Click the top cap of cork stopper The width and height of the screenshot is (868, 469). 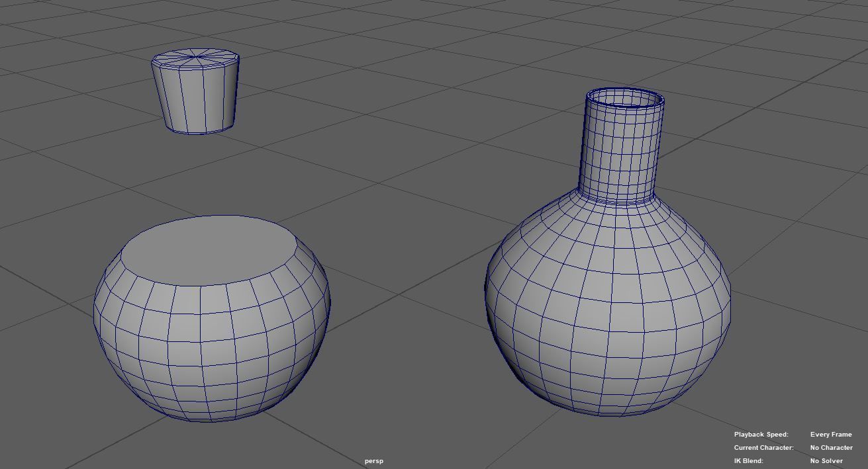(195, 58)
